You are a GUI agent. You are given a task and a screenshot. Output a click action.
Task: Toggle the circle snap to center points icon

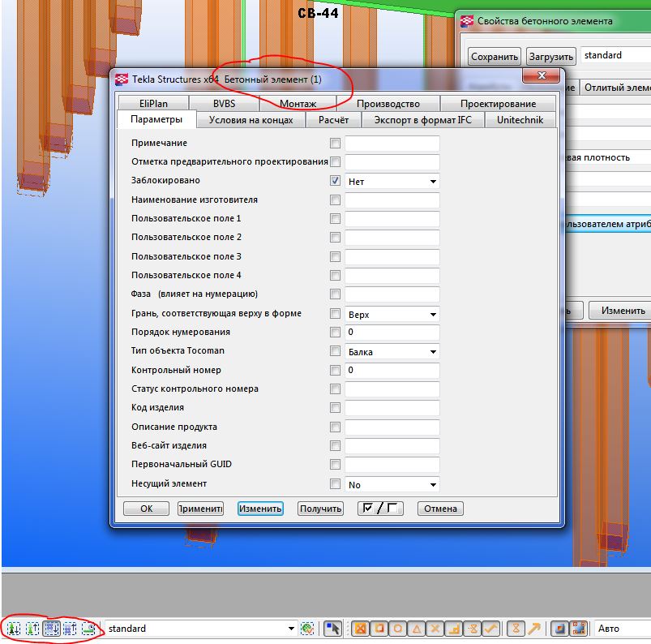(397, 629)
